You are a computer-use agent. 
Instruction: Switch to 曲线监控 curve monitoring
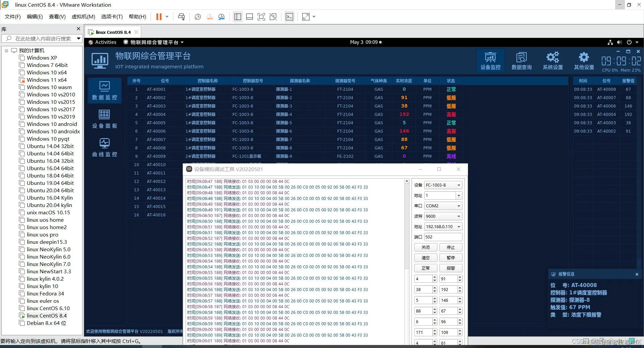pos(104,147)
